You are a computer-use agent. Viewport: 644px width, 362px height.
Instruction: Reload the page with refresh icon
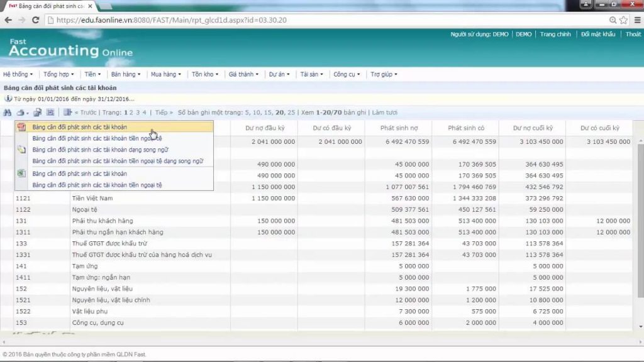pos(35,19)
